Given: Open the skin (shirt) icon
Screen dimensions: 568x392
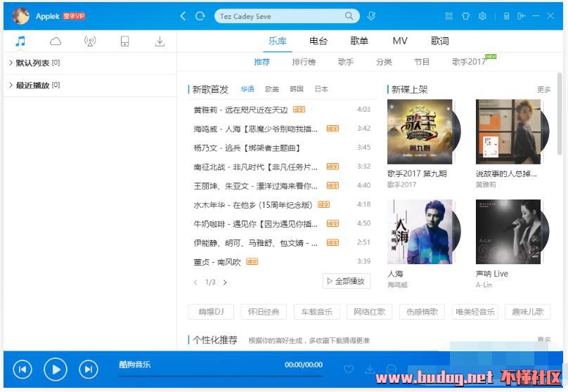Looking at the screenshot, I should (465, 16).
